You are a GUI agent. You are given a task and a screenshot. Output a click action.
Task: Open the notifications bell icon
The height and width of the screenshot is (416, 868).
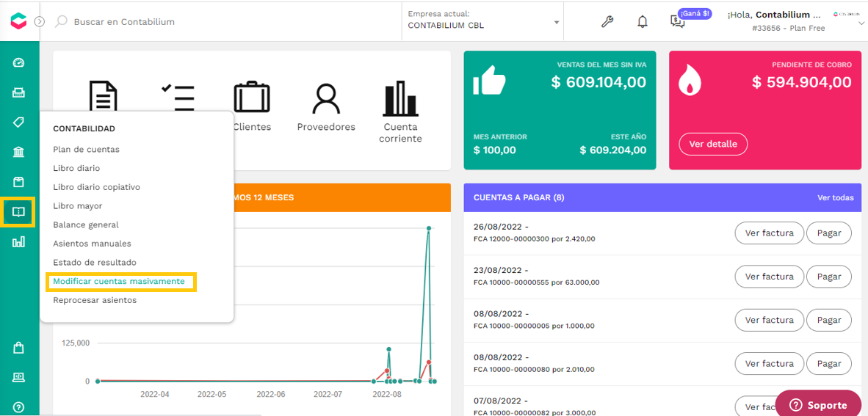[642, 21]
